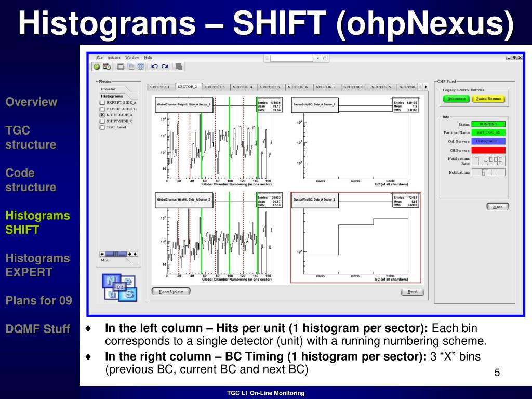Click the right arrow to show more sector tabs

[425, 87]
